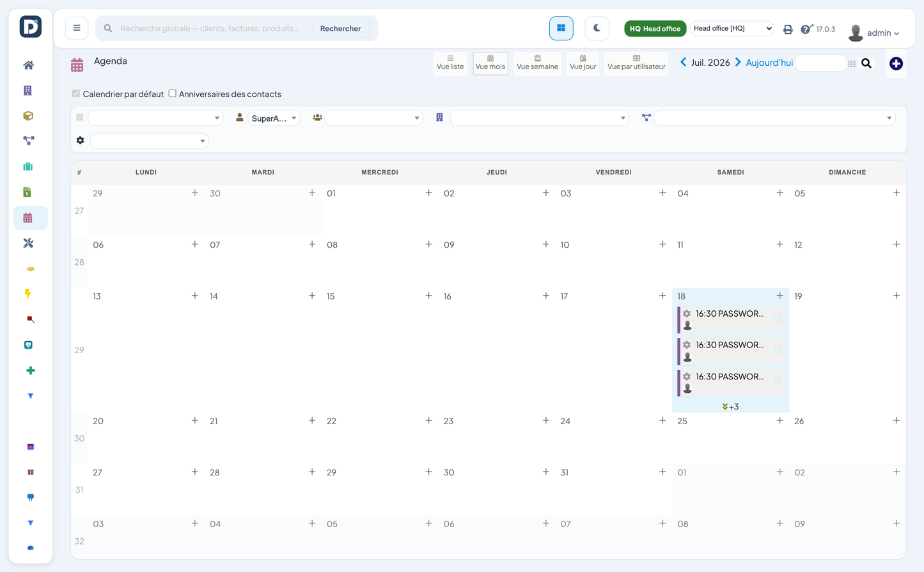Switch to Vue mois tab
Screen dimensions: 924x572
tap(490, 63)
